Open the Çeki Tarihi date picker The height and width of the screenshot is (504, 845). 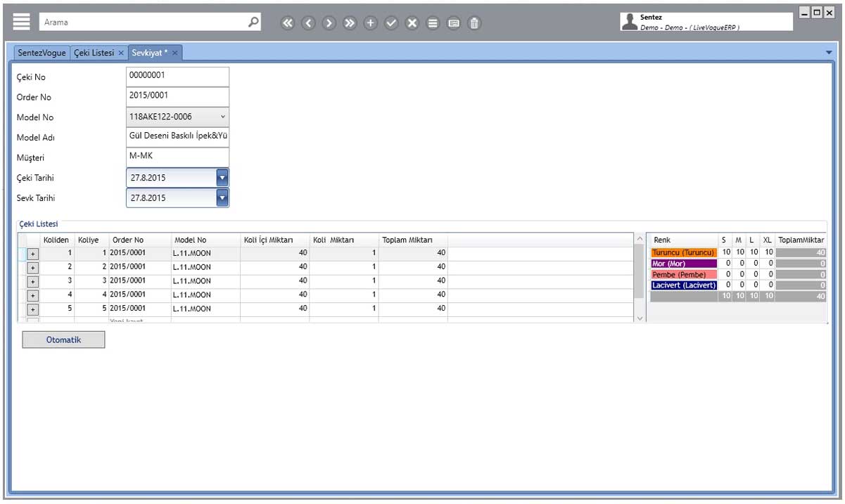click(222, 178)
